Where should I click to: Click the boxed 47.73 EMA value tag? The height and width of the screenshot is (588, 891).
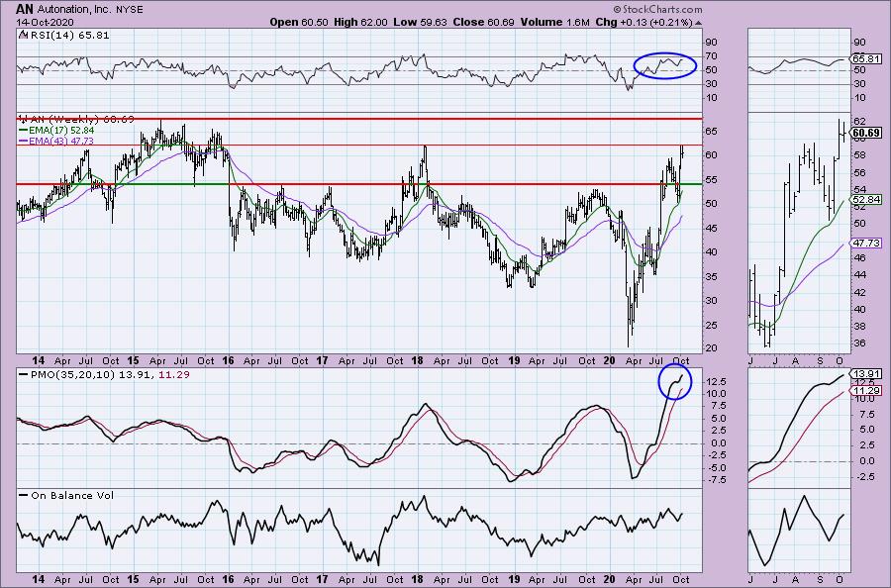point(866,243)
